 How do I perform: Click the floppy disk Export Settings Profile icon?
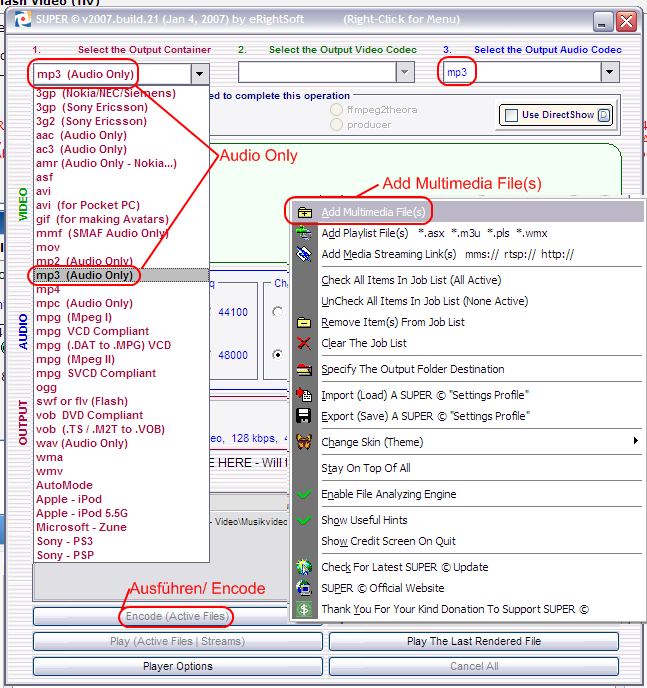point(304,416)
